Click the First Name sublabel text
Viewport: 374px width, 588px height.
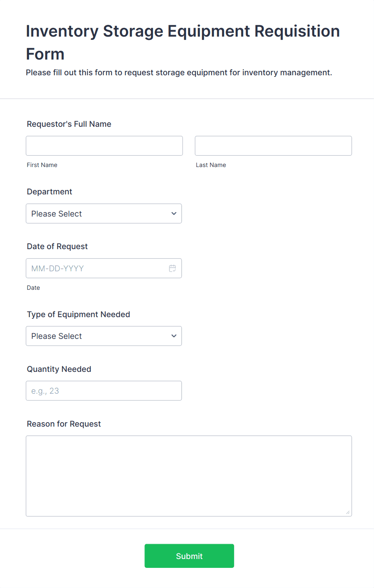(x=42, y=165)
